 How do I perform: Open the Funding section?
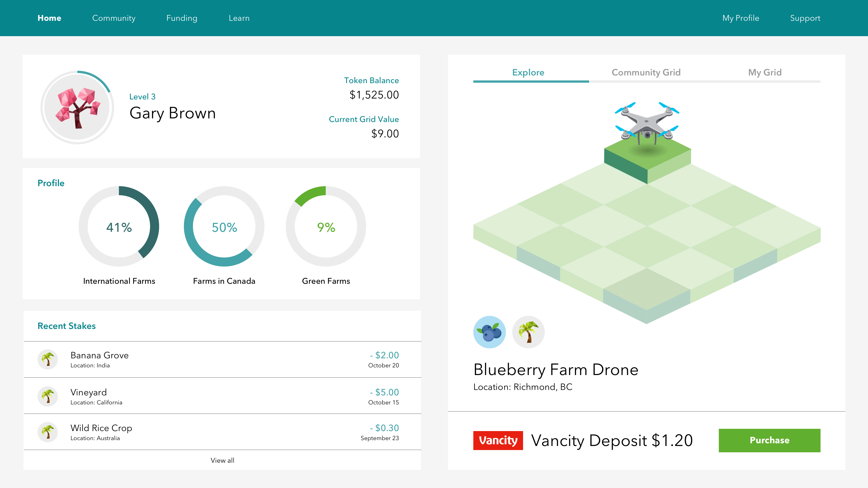tap(182, 18)
